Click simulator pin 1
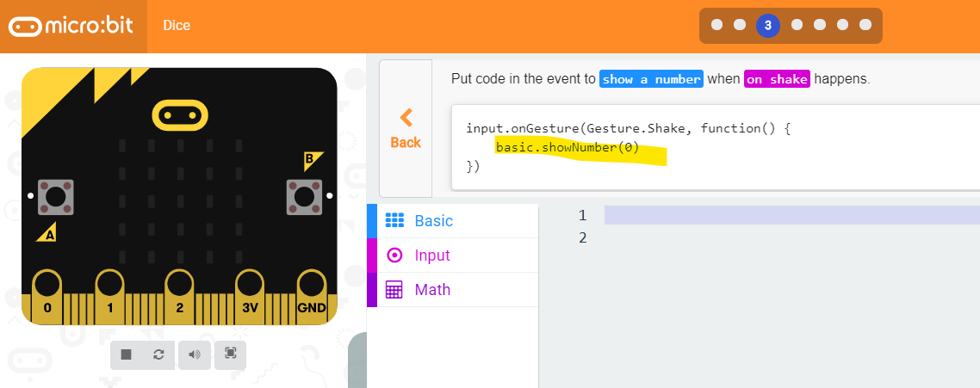The width and height of the screenshot is (980, 388). pos(110,297)
